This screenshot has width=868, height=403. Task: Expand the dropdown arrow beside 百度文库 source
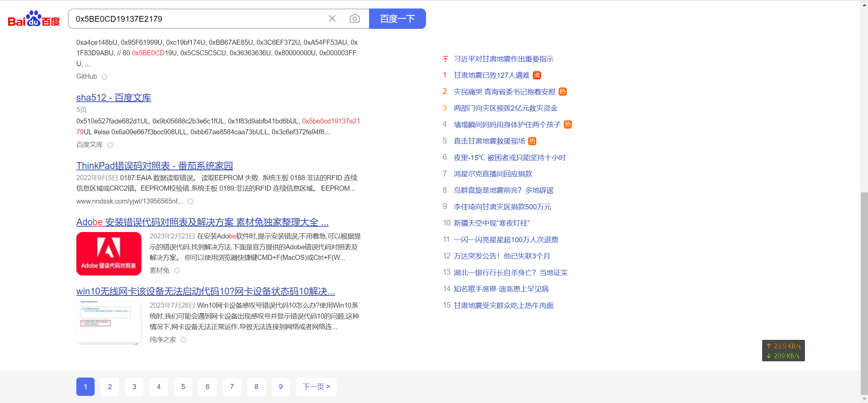(x=110, y=145)
